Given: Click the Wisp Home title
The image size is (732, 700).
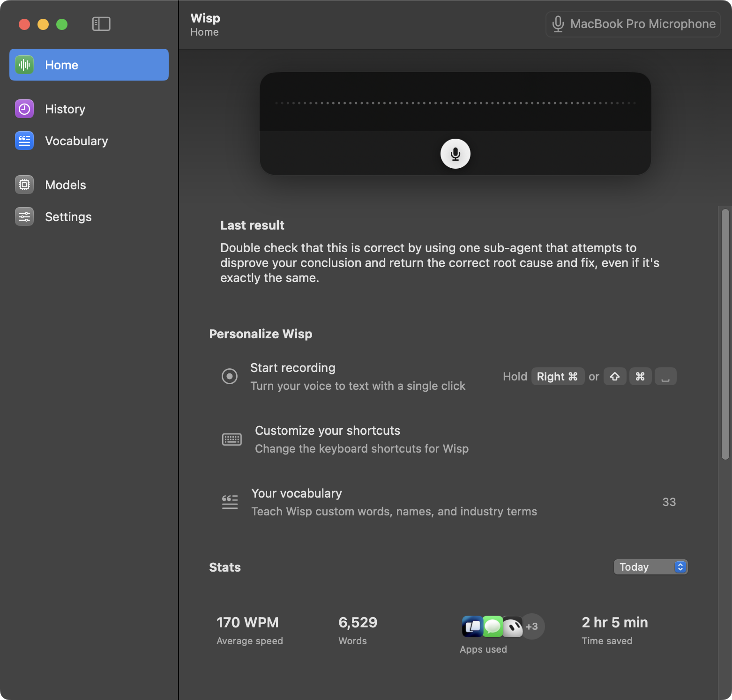Looking at the screenshot, I should click(205, 24).
